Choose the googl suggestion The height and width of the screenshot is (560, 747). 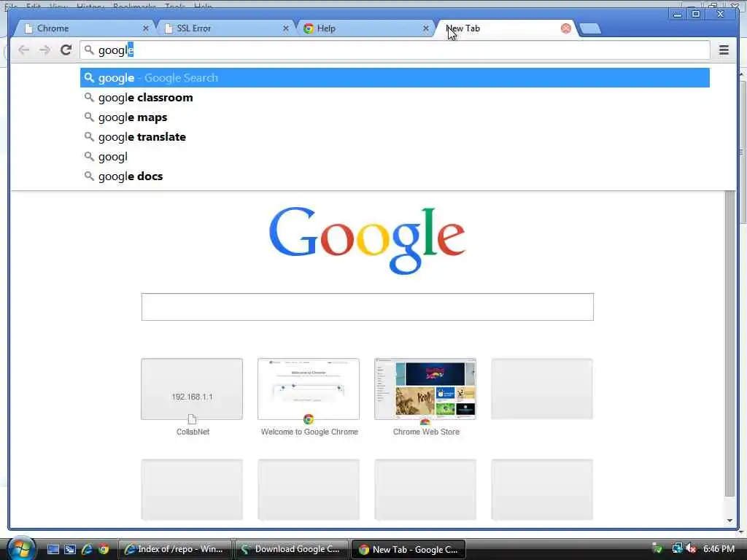click(395, 157)
